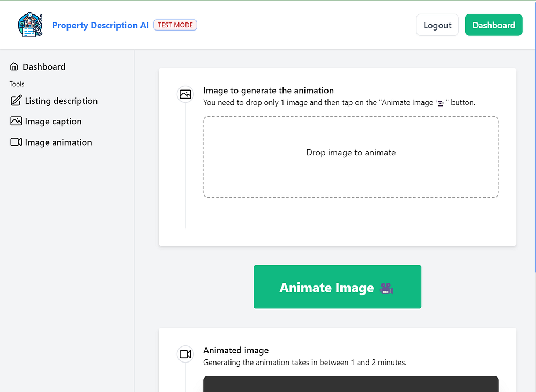Click the pencil icon beside Listing description

[x=16, y=101]
